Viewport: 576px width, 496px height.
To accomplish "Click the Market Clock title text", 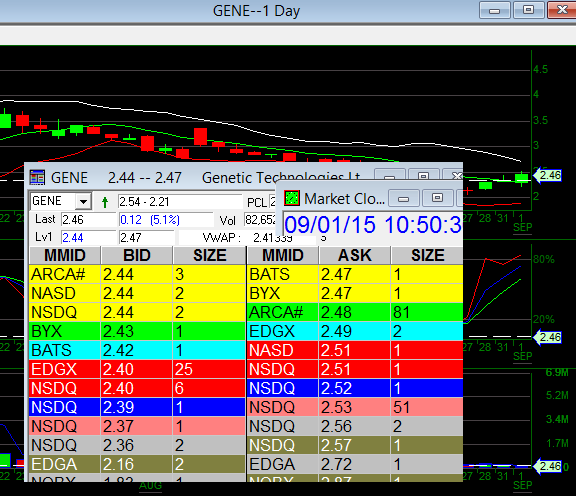I will pos(344,199).
